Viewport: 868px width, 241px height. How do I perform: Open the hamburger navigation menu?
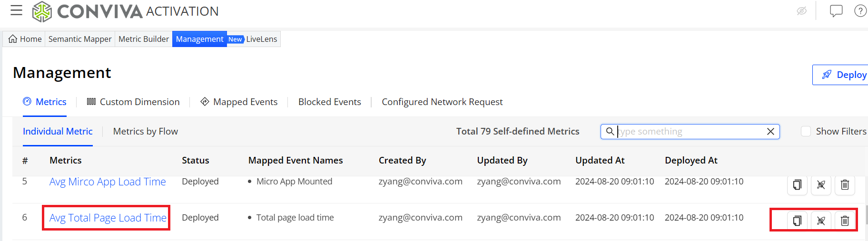tap(17, 10)
